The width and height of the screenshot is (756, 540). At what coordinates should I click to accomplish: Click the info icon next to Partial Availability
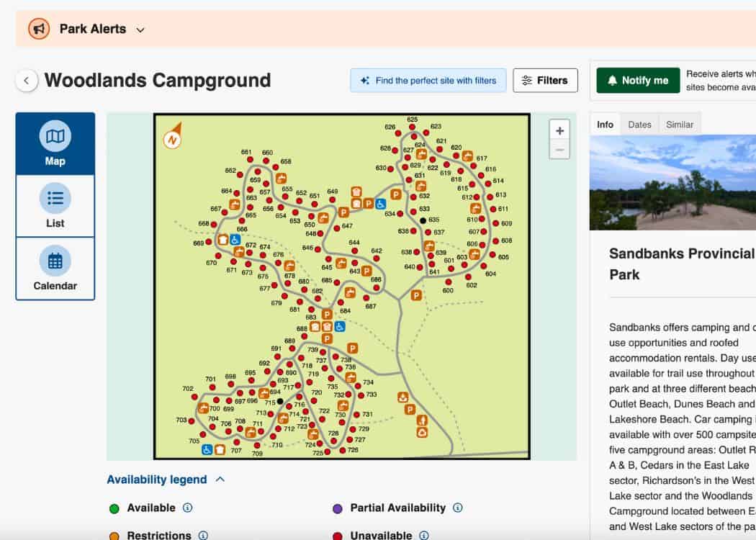coord(457,508)
